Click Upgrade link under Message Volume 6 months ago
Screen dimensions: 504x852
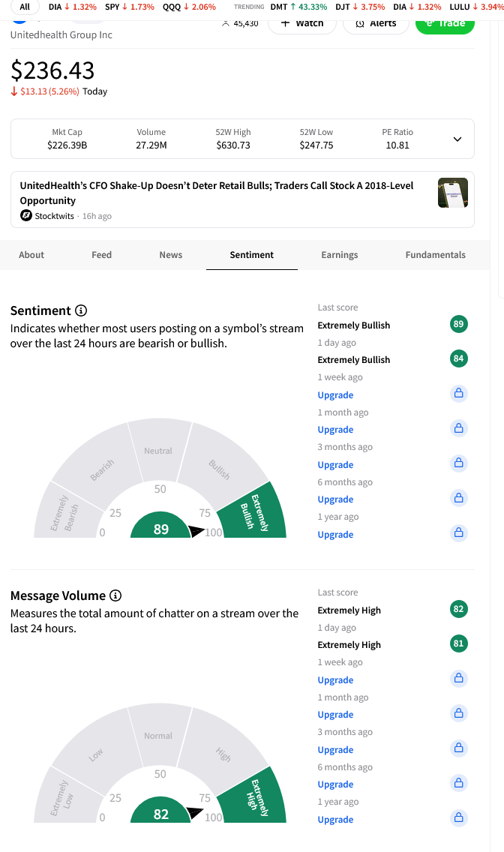[x=336, y=784]
